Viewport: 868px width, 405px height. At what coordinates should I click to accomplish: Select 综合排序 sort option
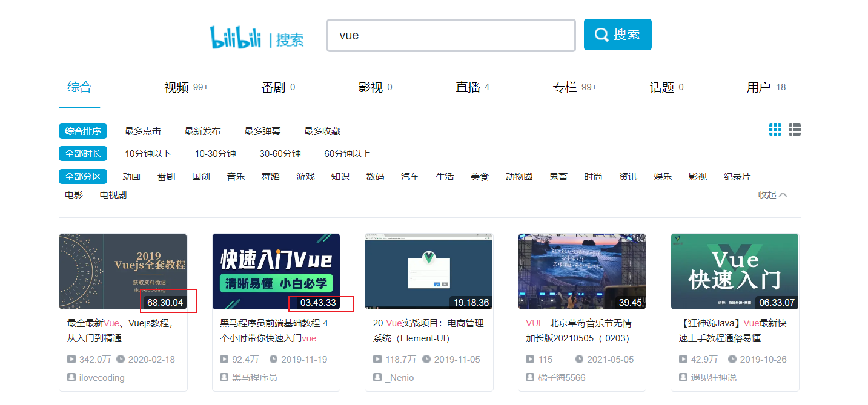[83, 131]
